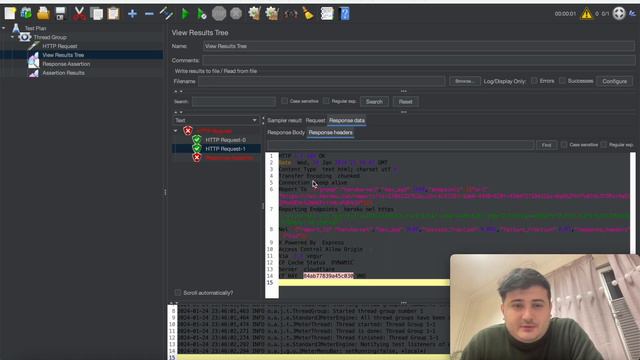The image size is (640, 360).
Task: Click the Filename input field
Action: click(322, 81)
